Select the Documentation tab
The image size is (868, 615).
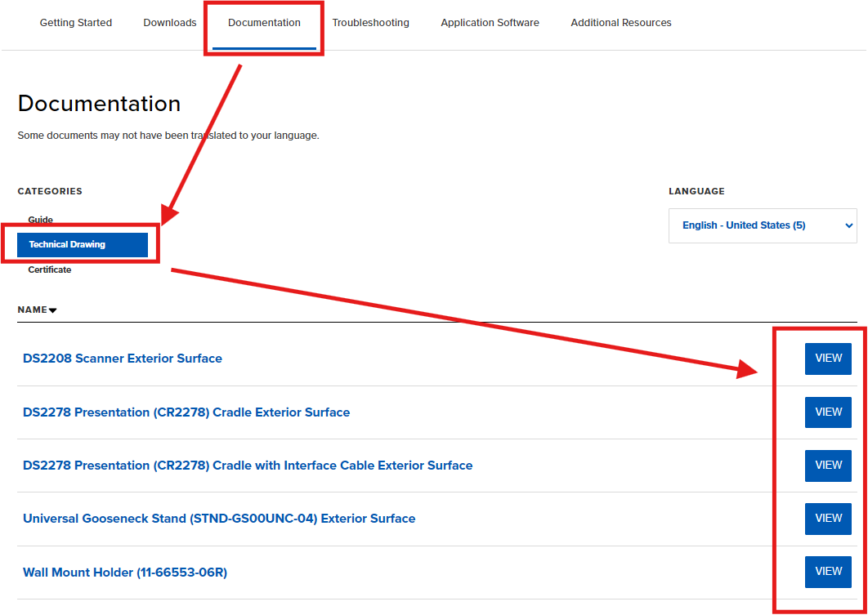[x=263, y=23]
